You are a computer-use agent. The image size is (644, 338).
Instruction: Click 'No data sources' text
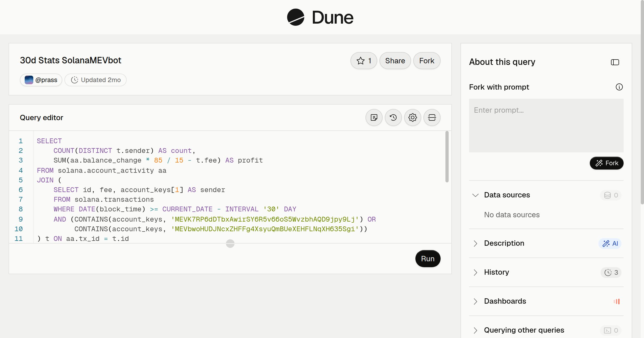[512, 215]
